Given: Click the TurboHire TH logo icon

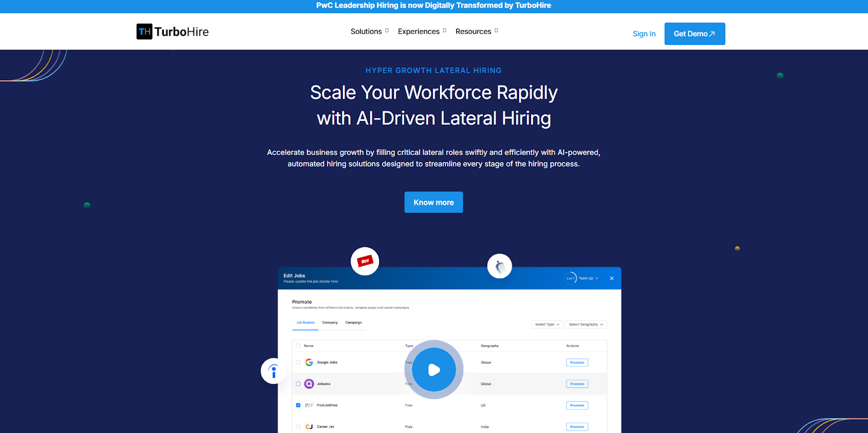Looking at the screenshot, I should coord(144,31).
